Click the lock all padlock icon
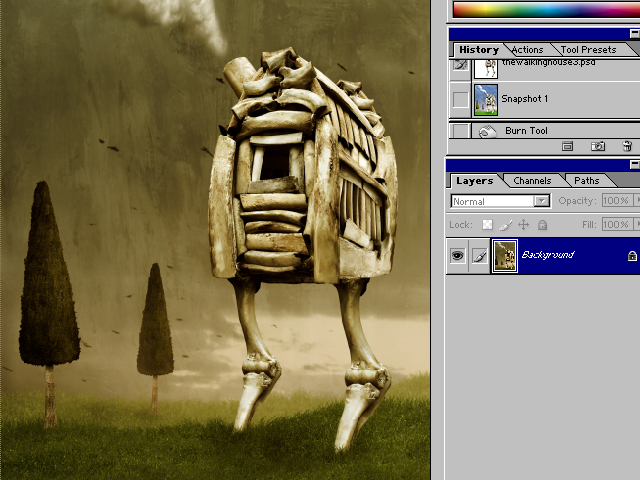640x480 pixels. coord(542,225)
